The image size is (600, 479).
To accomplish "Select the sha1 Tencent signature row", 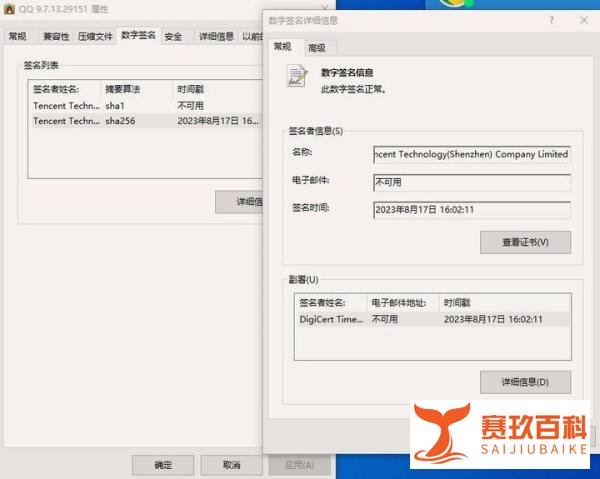I will tap(147, 106).
